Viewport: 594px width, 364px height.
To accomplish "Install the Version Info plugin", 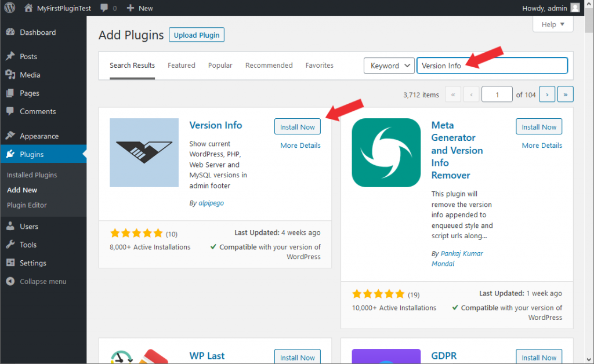I will (297, 127).
